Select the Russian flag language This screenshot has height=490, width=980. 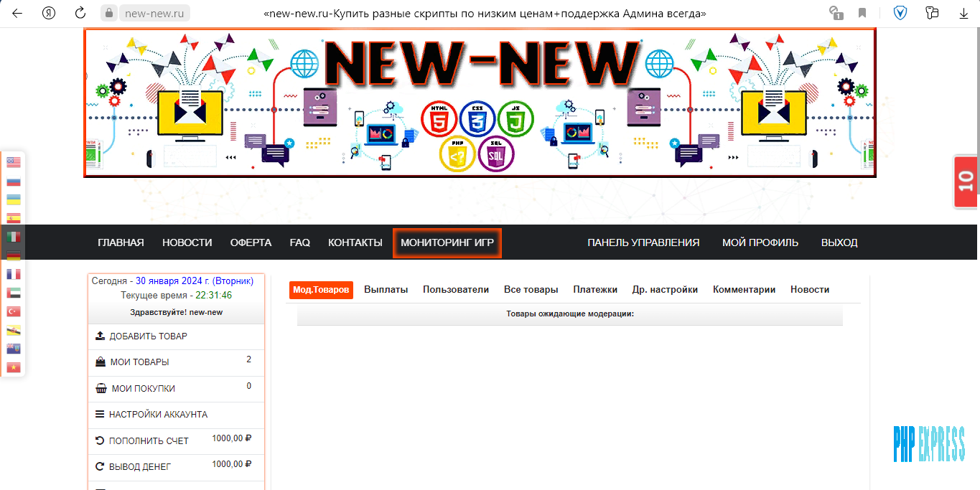[14, 181]
